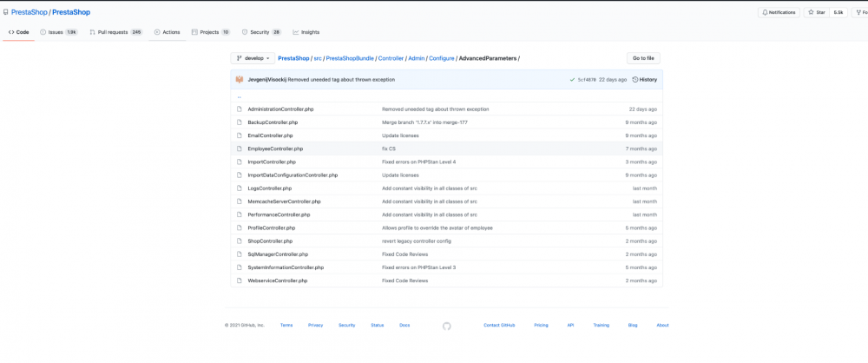
Task: Expand the develop branch dropdown
Action: click(253, 58)
